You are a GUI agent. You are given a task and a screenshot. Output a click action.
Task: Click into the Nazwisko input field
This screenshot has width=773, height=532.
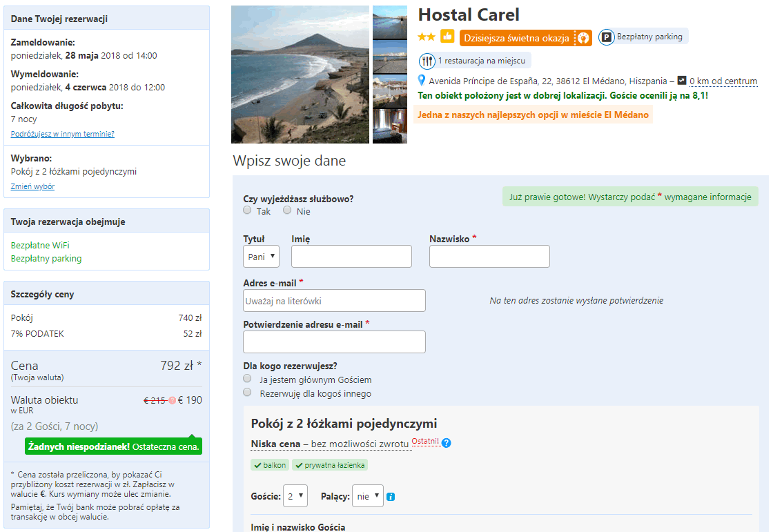point(489,257)
